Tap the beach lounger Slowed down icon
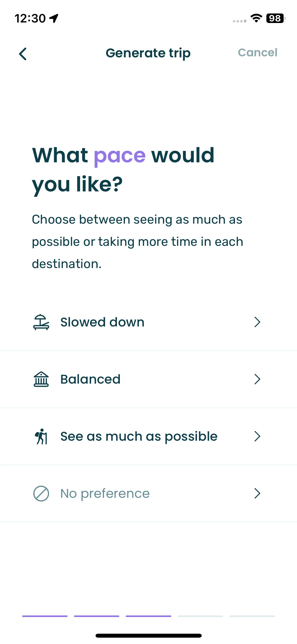The height and width of the screenshot is (644, 297). 41,322
